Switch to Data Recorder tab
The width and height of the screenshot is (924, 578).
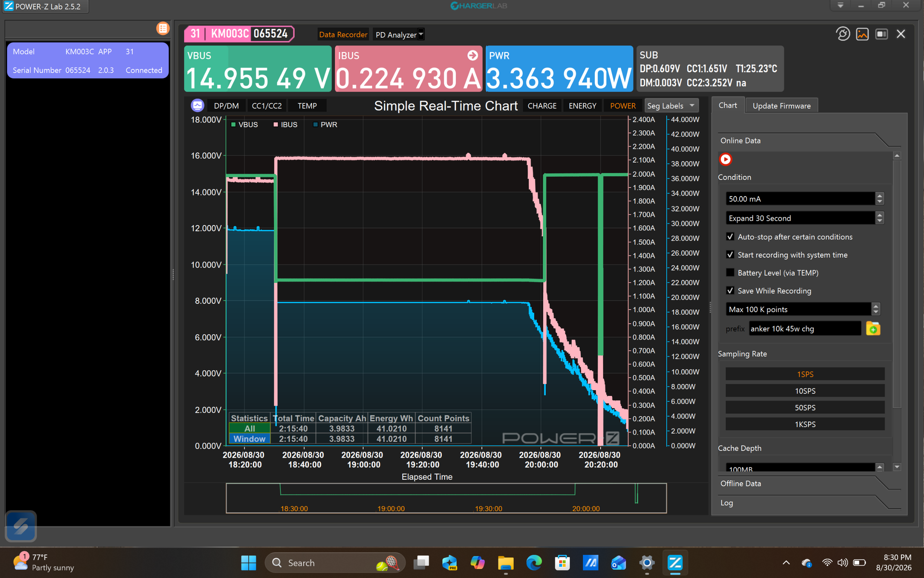[343, 35]
